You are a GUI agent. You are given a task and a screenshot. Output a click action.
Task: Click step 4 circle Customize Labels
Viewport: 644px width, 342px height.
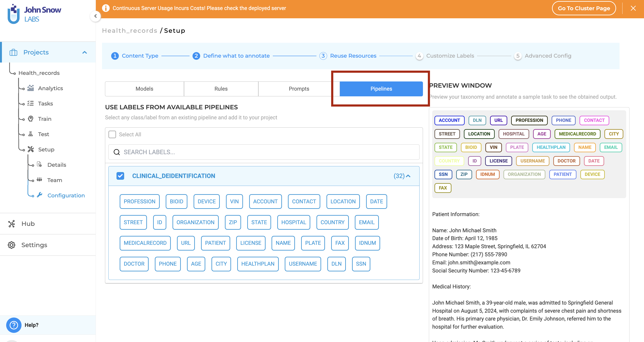[x=419, y=56]
